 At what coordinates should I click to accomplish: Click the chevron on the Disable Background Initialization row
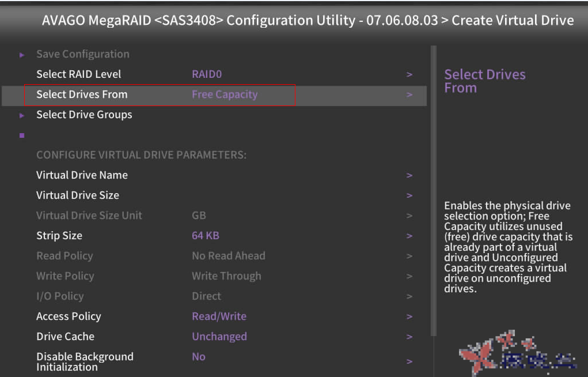pos(409,361)
